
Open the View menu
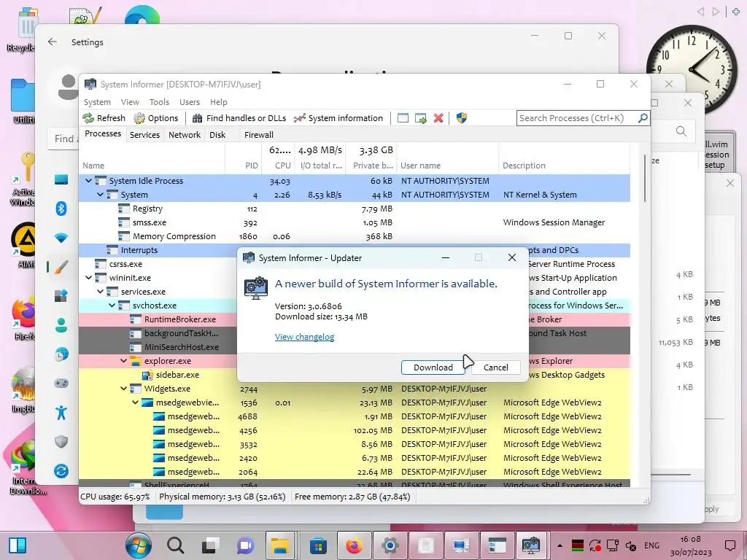pos(130,102)
